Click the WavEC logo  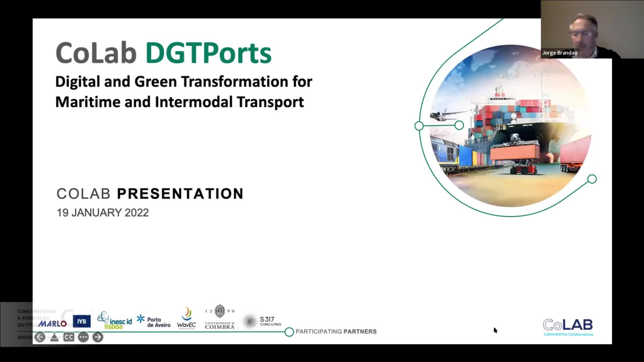[186, 318]
